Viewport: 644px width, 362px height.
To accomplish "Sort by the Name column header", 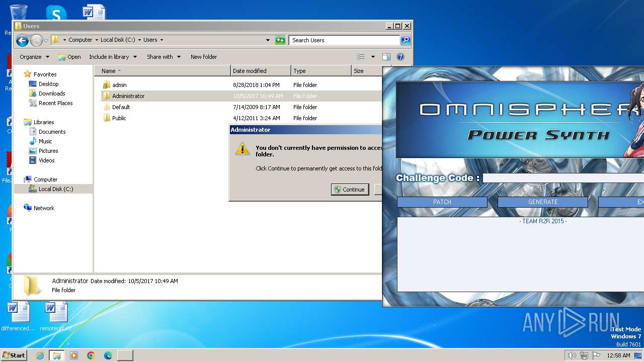I will [x=162, y=71].
